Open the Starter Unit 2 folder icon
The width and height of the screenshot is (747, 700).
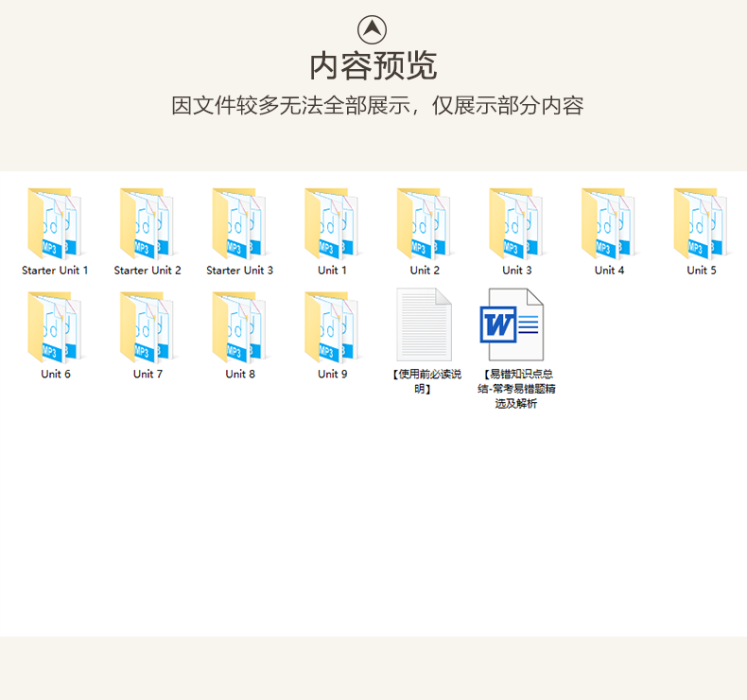click(x=148, y=223)
